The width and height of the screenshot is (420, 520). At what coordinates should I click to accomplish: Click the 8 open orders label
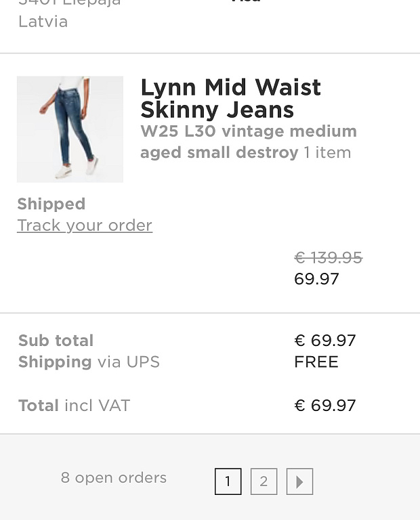(x=114, y=478)
